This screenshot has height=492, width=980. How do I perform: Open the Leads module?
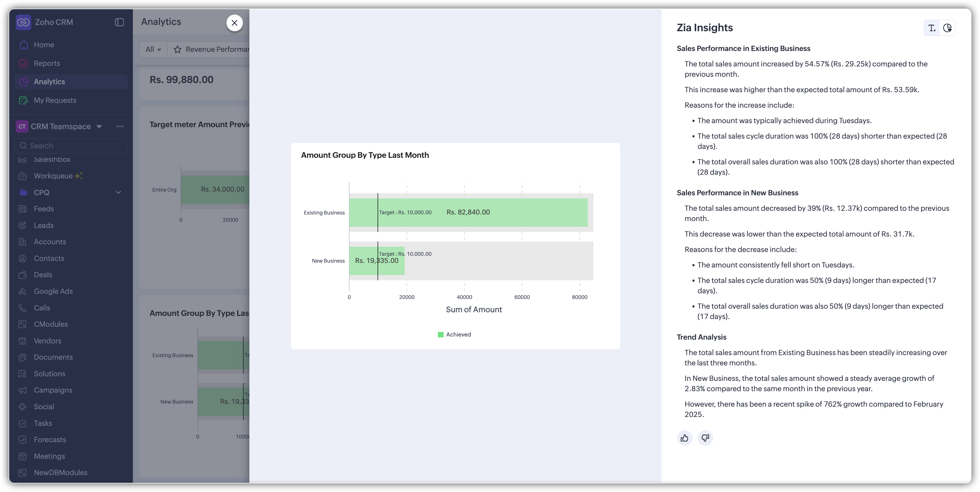43,225
